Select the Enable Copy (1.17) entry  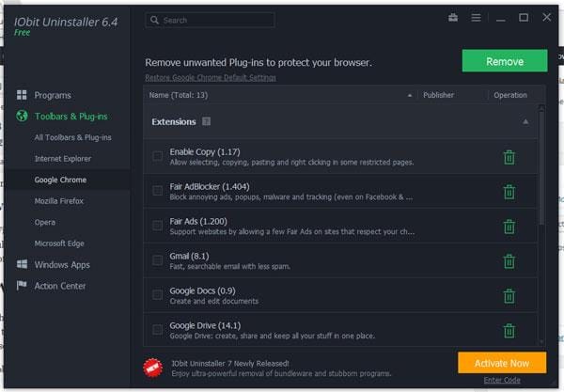340,157
